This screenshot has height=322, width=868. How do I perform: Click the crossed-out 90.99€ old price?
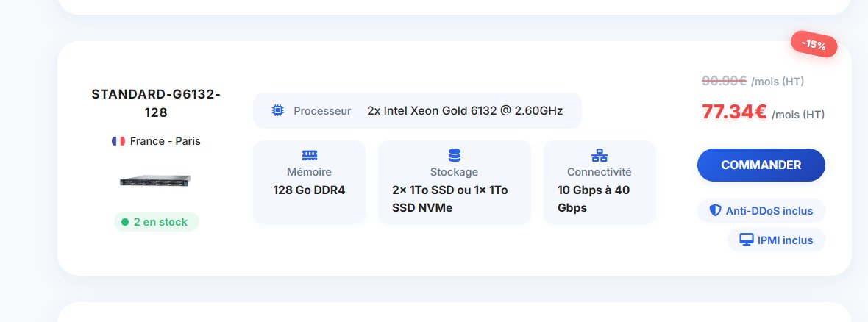[724, 82]
